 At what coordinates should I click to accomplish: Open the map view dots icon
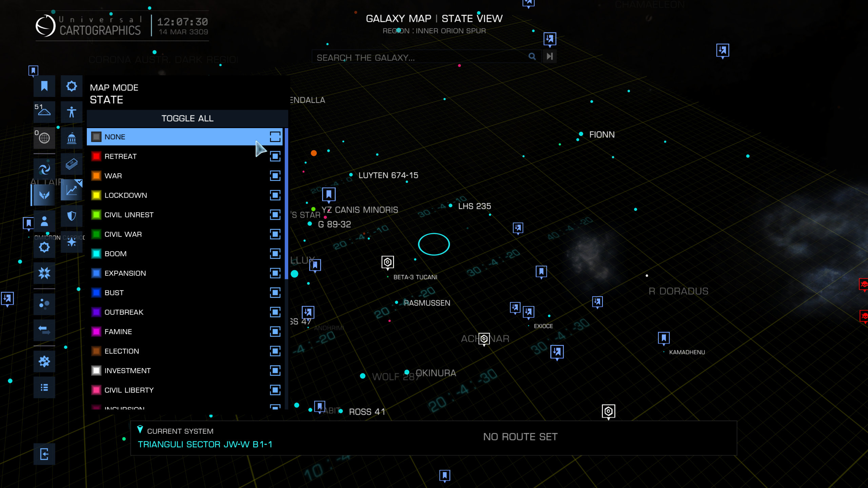pyautogui.click(x=44, y=304)
